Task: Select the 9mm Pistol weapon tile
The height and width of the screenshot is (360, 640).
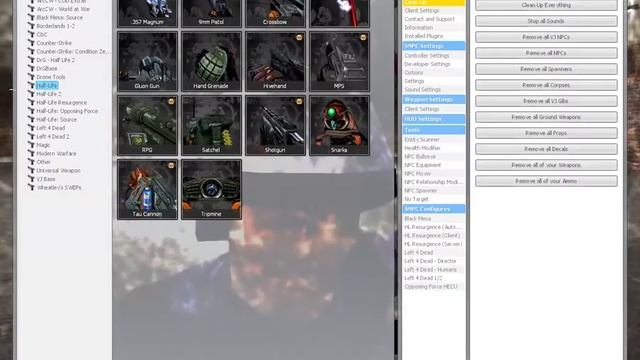Action: pyautogui.click(x=211, y=13)
